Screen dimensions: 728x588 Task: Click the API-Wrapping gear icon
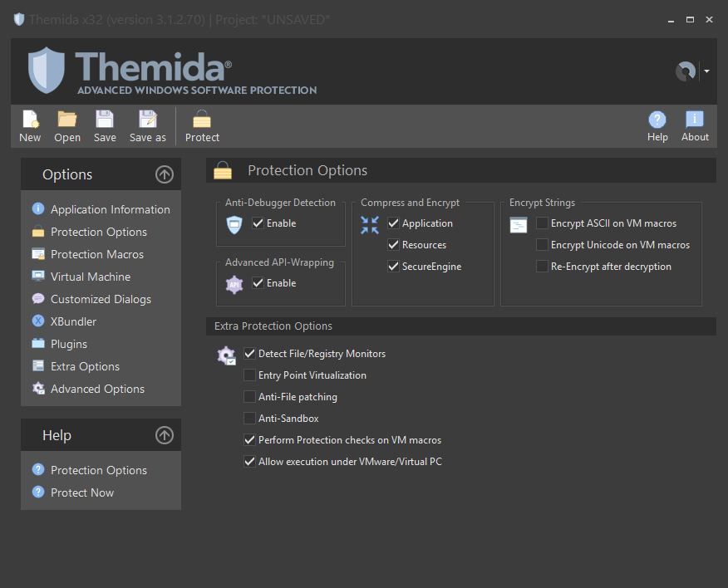coord(234,285)
